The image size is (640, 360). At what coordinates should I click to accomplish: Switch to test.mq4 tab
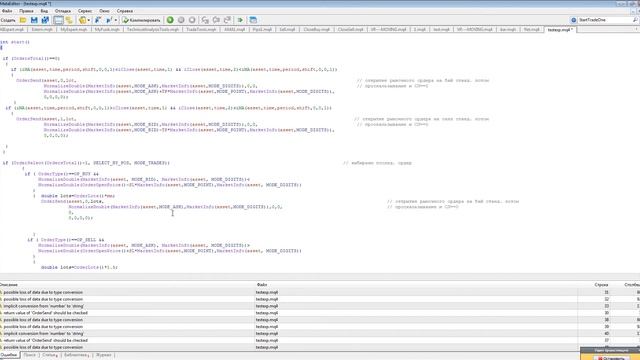tap(441, 30)
